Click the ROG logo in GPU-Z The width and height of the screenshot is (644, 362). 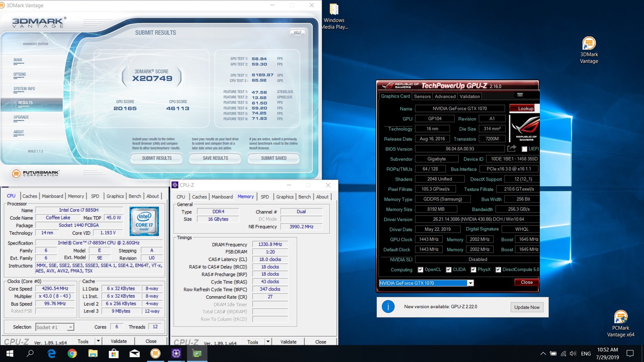pyautogui.click(x=525, y=128)
